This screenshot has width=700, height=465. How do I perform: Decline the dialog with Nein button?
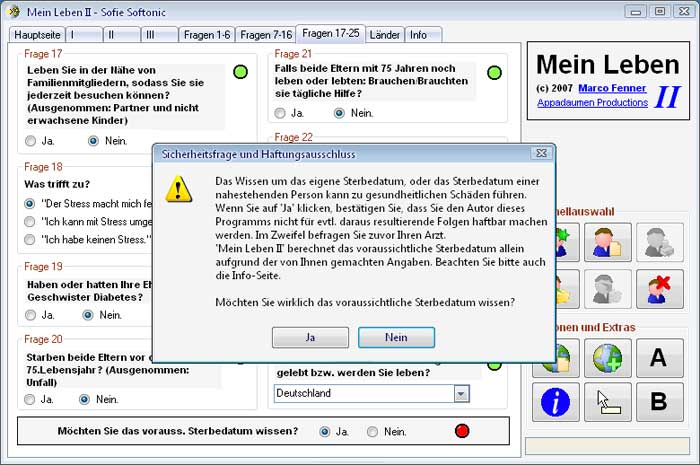point(396,337)
